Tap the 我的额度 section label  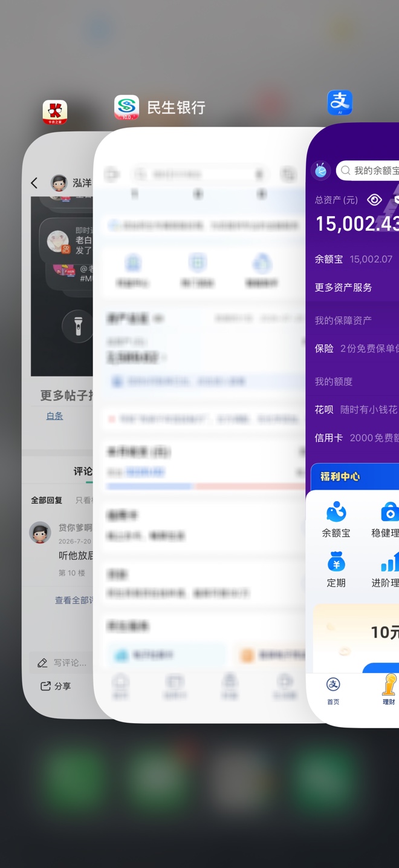pos(334,381)
